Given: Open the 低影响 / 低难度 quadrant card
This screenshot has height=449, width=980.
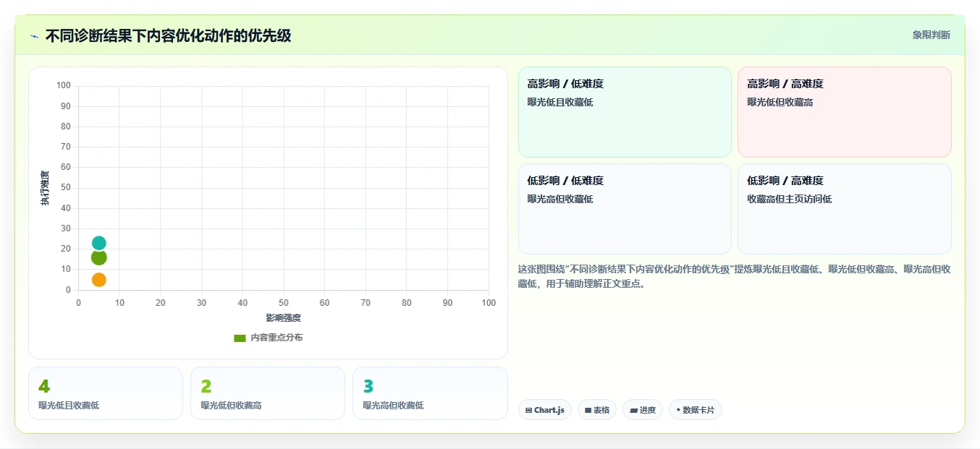Looking at the screenshot, I should pos(625,209).
